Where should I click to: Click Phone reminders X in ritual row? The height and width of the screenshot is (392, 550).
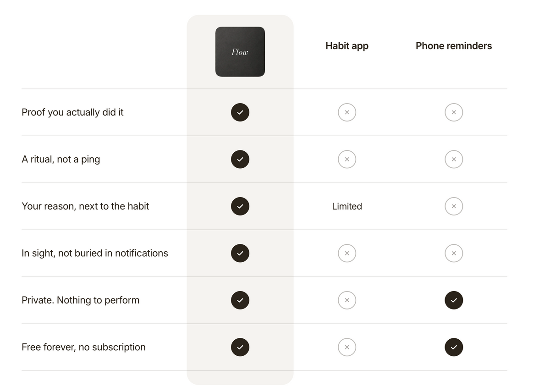[454, 159]
